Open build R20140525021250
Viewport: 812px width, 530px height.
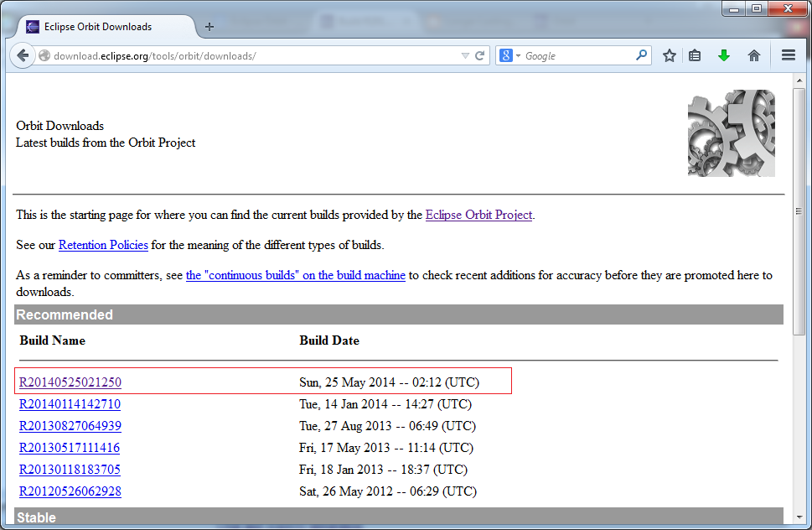(x=70, y=382)
